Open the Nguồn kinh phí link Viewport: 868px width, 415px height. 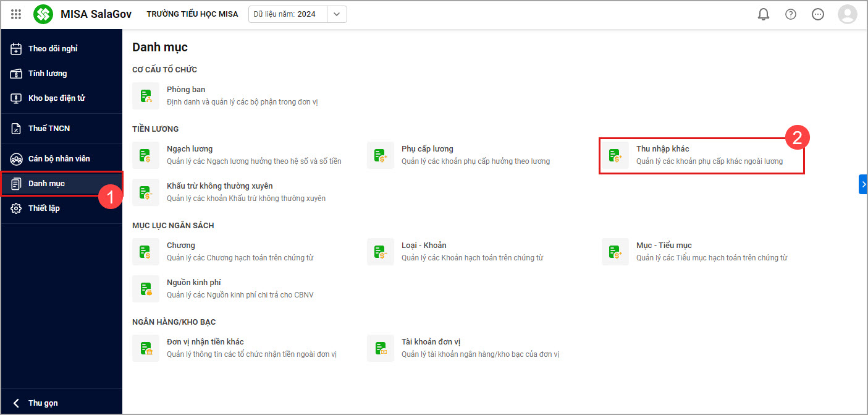pos(194,283)
